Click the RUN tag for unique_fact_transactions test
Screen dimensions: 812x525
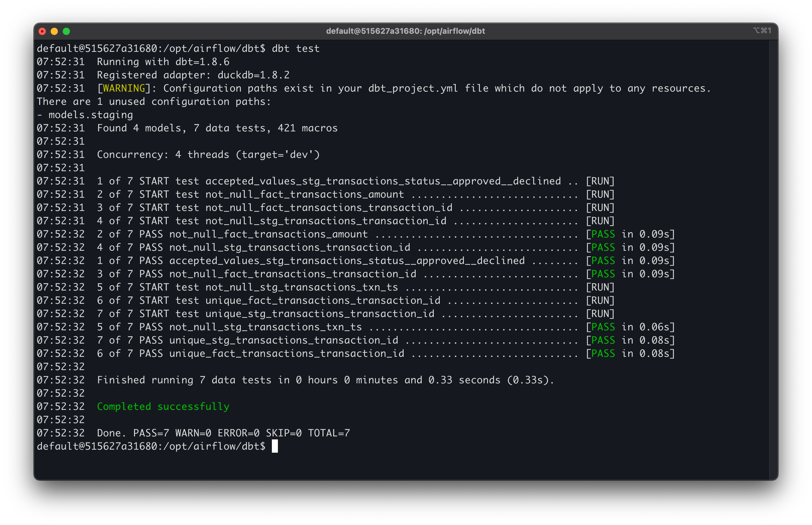[x=600, y=300]
